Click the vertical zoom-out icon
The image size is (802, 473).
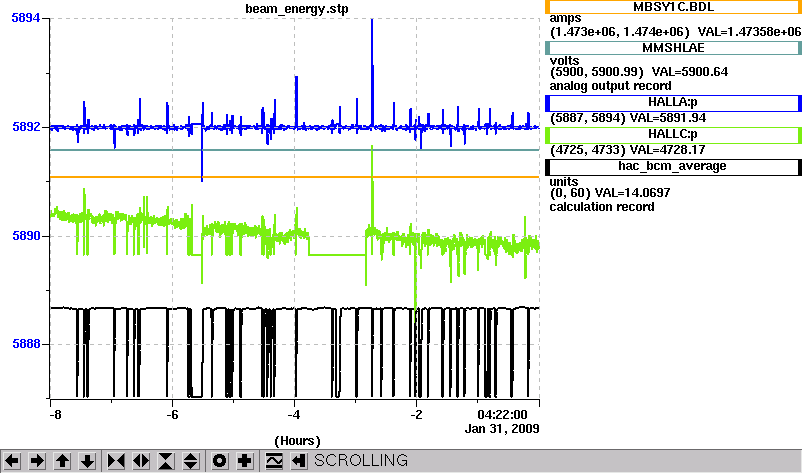coord(191,461)
